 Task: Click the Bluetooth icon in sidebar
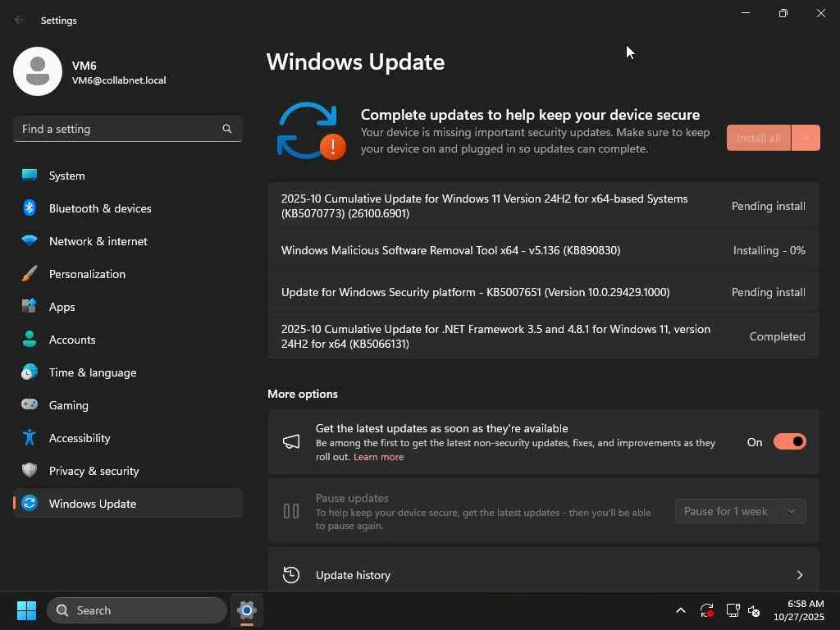30,208
